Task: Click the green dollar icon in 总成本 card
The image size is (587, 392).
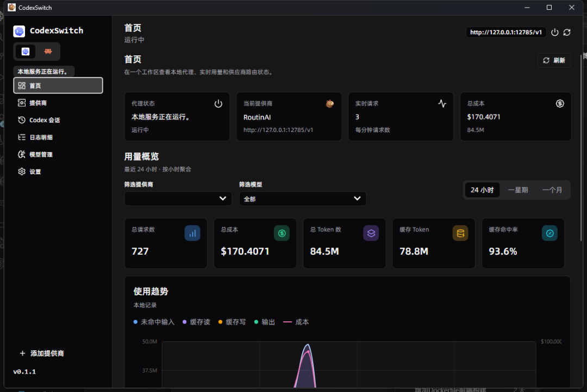Action: [282, 233]
